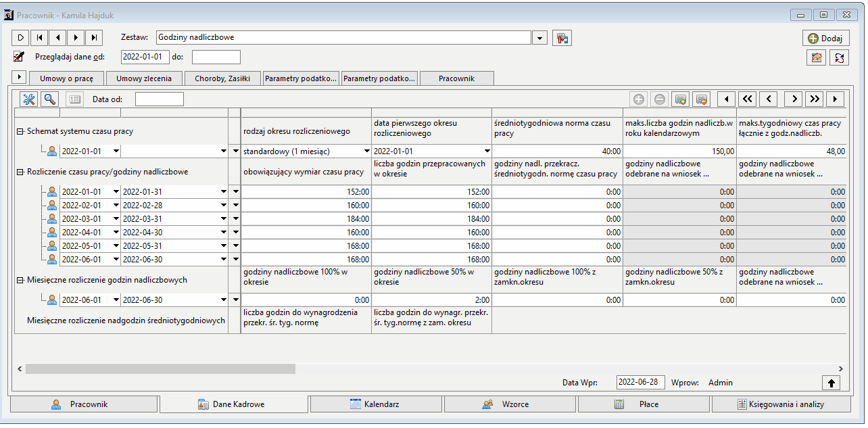Click the magnifying glass search icon
This screenshot has width=868, height=428.
coord(50,99)
